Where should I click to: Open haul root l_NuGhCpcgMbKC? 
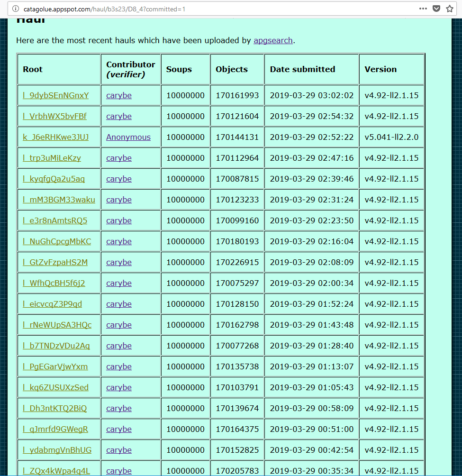(x=57, y=242)
